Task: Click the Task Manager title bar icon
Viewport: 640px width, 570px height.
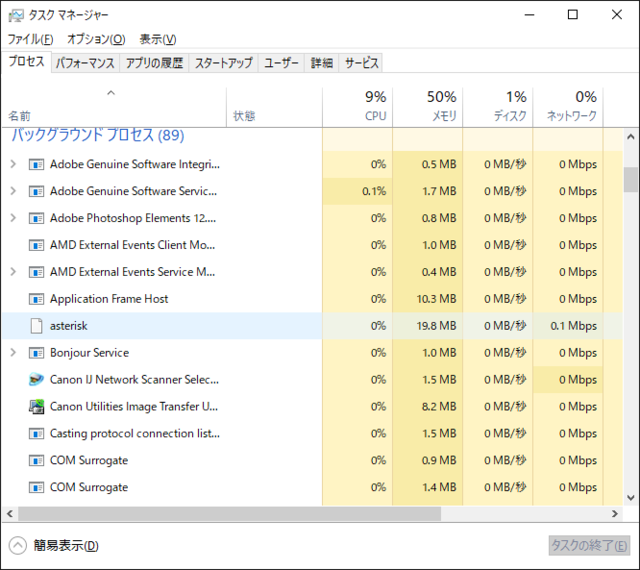Action: pos(15,15)
